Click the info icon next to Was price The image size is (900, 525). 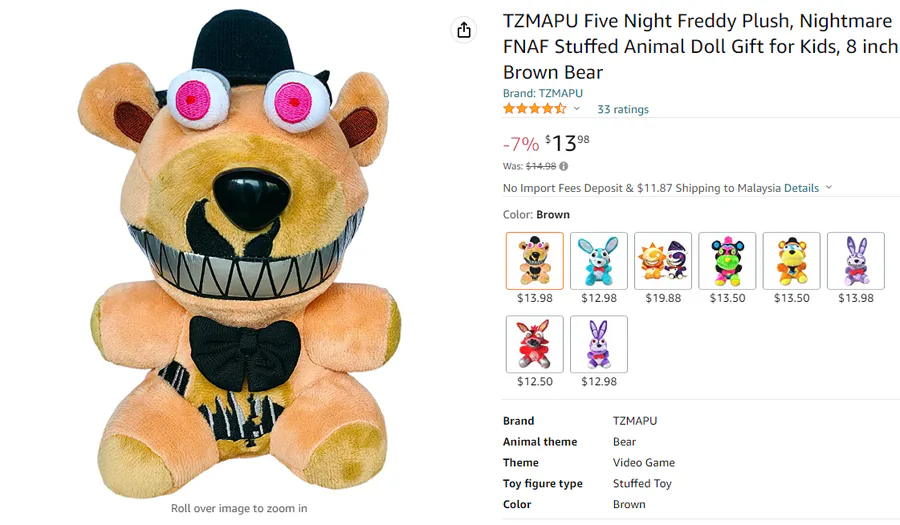click(x=564, y=166)
